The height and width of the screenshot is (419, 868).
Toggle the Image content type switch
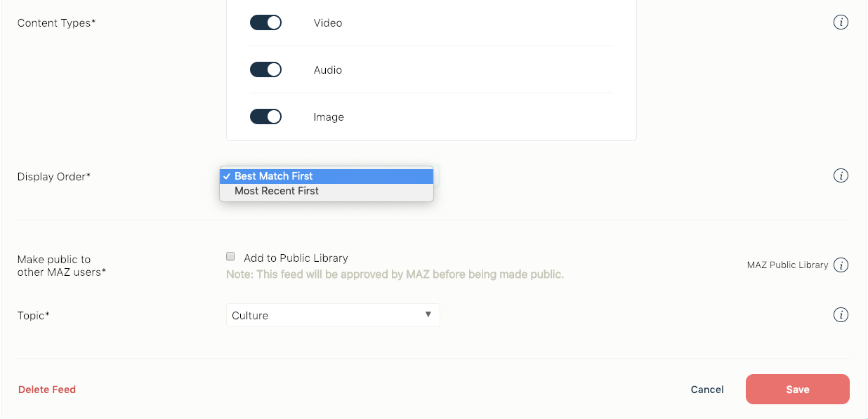coord(265,117)
